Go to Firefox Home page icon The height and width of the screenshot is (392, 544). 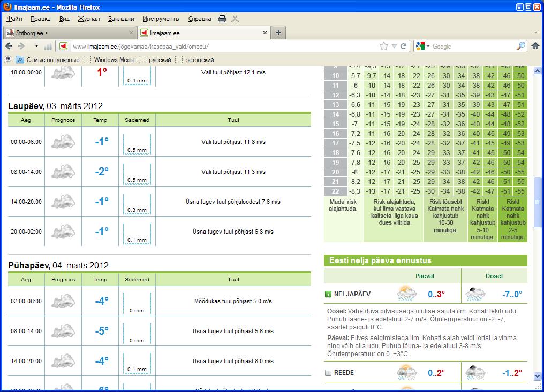pyautogui.click(x=535, y=47)
